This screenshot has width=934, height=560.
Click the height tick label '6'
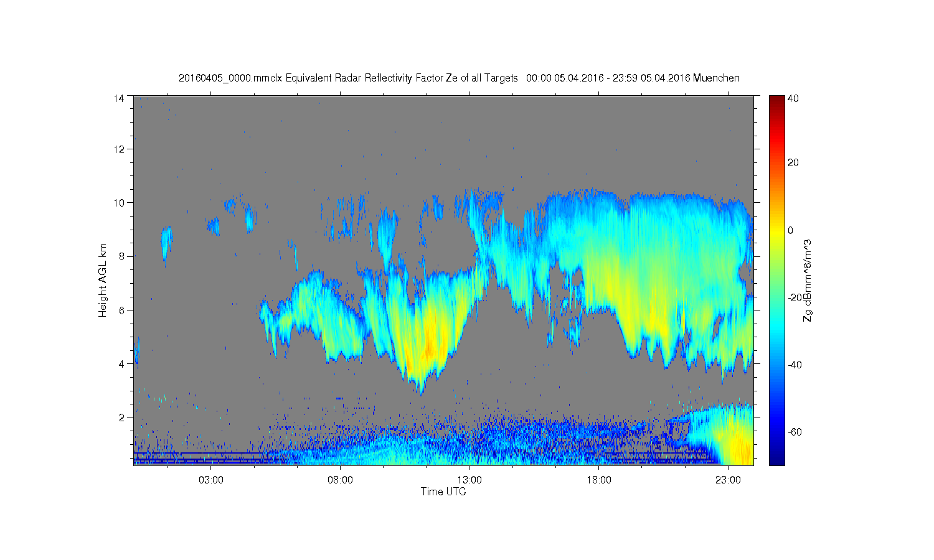121,310
